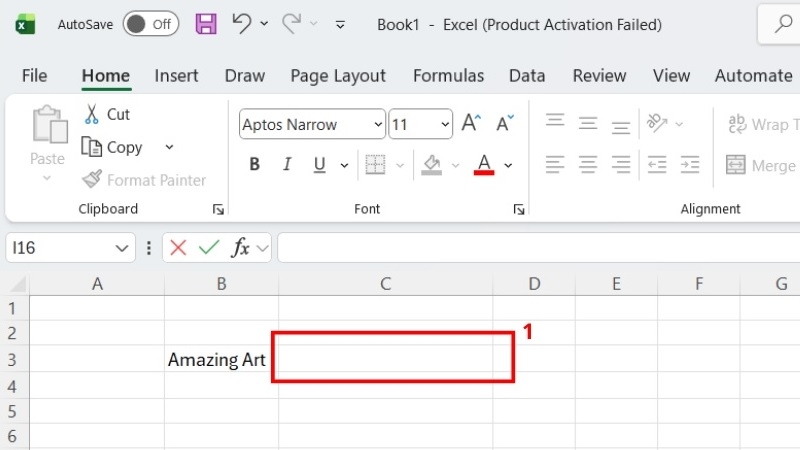
Task: Apply the Fill Color bucket
Action: [x=432, y=164]
